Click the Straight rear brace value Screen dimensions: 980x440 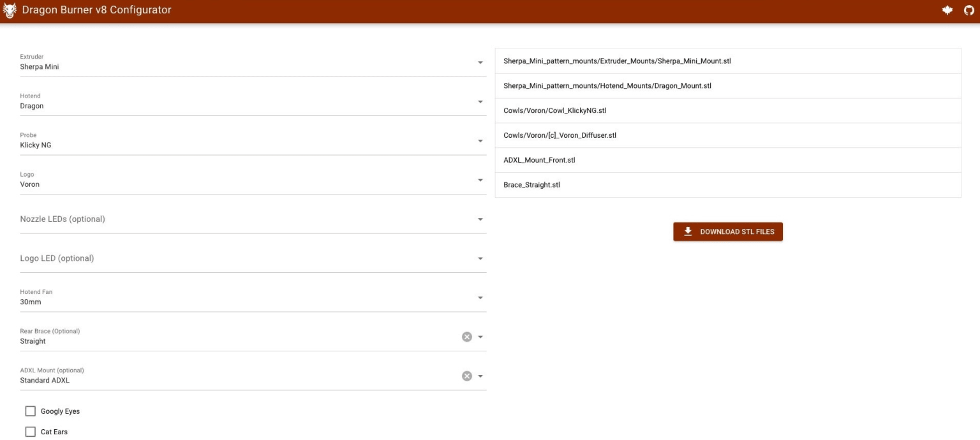pos(33,341)
